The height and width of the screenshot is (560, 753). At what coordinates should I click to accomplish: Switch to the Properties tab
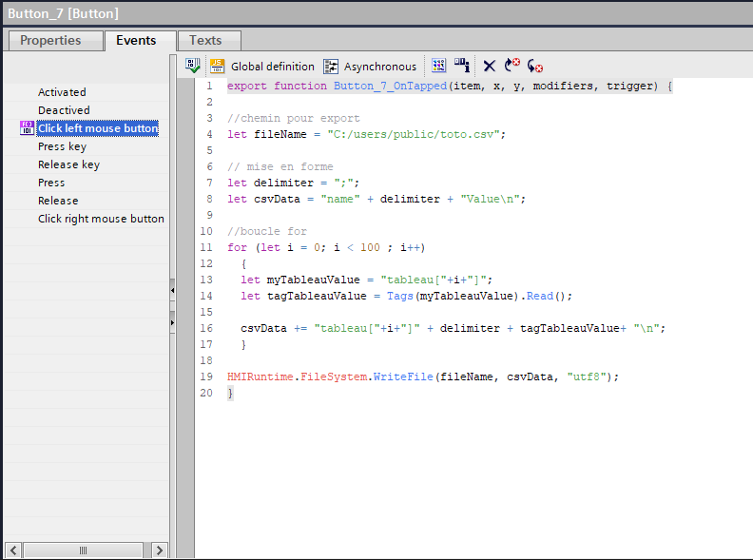(50, 40)
